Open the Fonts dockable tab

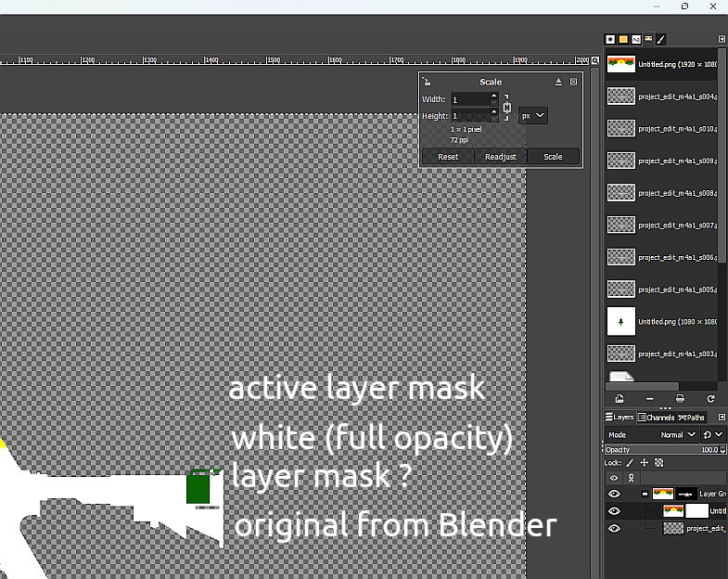636,40
